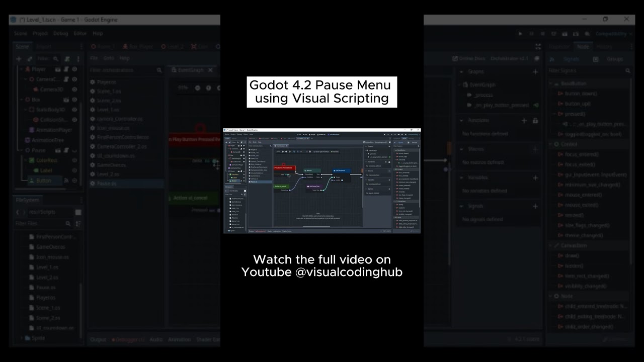644x362 pixels.
Task: Open the Debug menu
Action: [x=60, y=34]
